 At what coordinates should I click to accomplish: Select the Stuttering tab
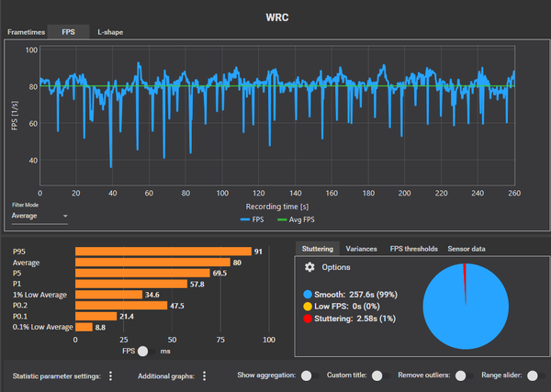[318, 249]
